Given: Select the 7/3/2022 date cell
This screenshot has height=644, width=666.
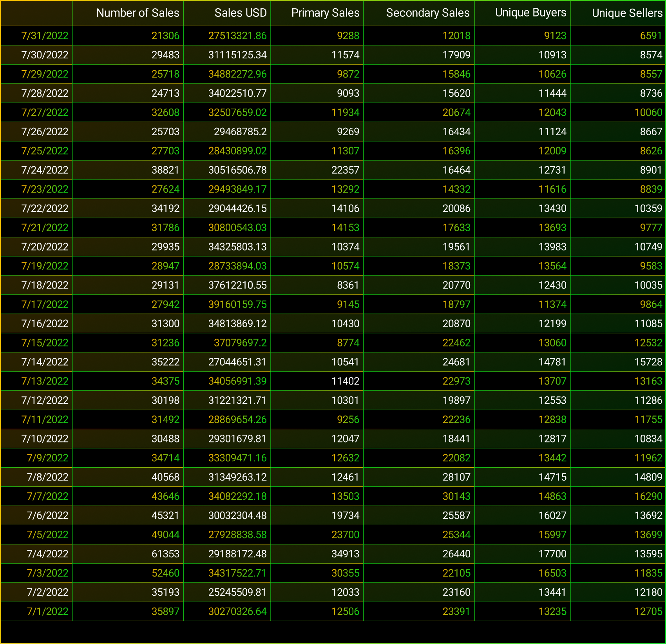Looking at the screenshot, I should pos(36,573).
